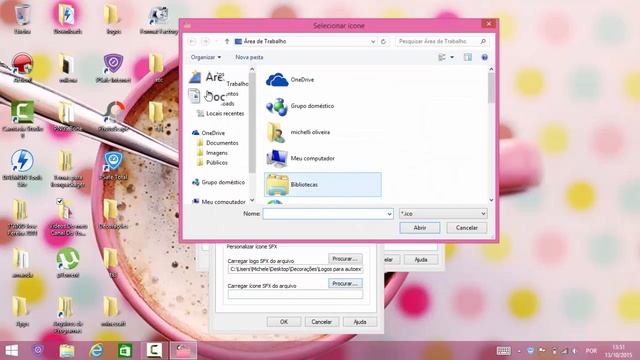Open the Decorações desktop folder
640x360 pixels.
[113, 215]
